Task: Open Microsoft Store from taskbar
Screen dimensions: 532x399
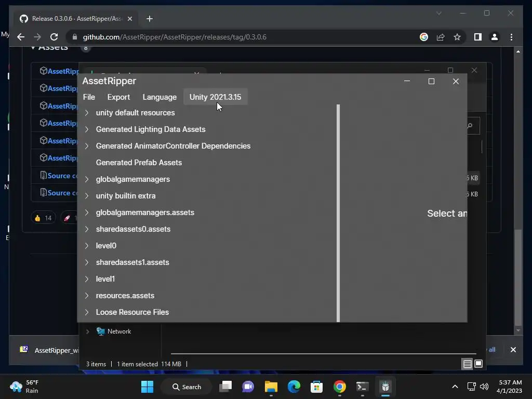Action: 316,387
